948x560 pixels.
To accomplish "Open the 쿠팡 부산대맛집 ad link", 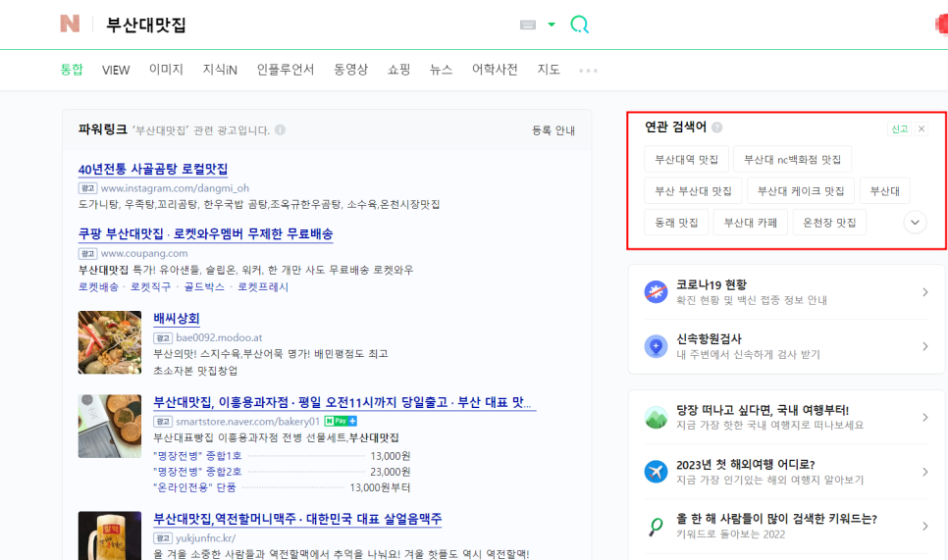I will [205, 233].
